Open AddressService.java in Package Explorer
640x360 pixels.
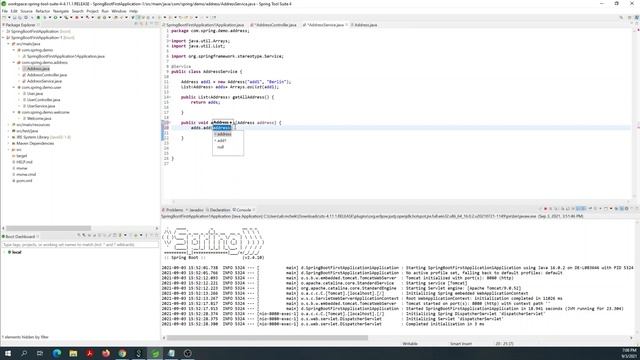44,81
